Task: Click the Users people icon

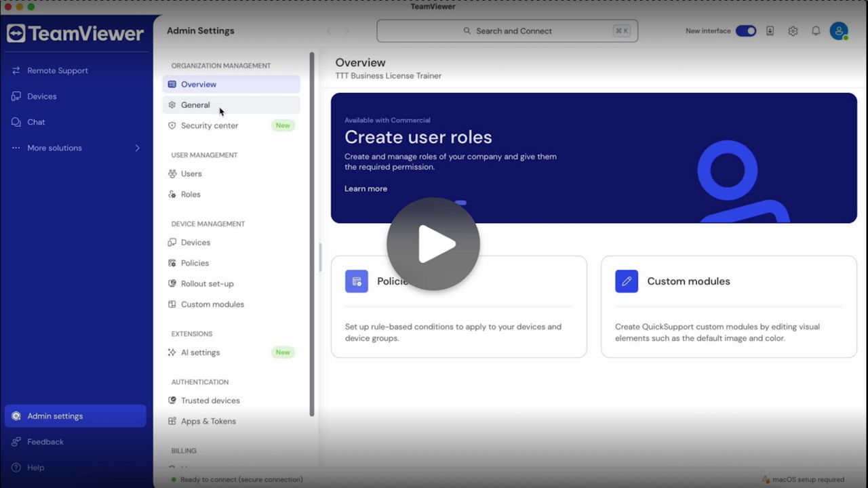Action: coord(172,174)
